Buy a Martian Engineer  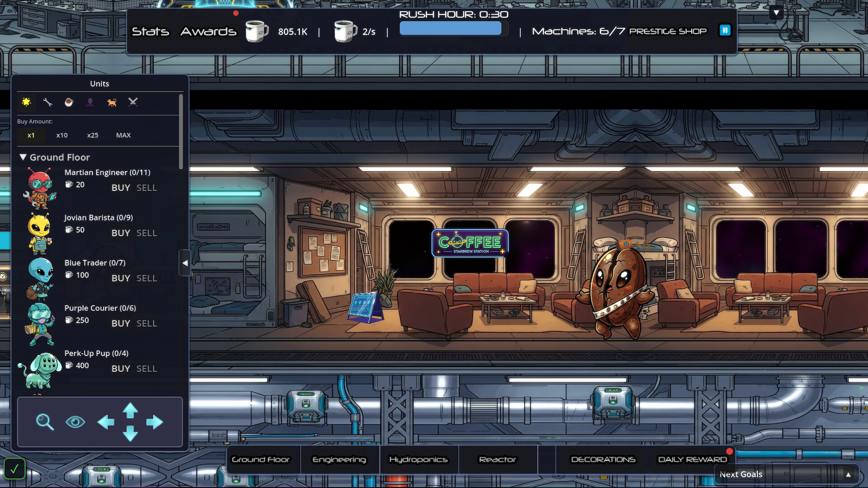click(x=120, y=188)
